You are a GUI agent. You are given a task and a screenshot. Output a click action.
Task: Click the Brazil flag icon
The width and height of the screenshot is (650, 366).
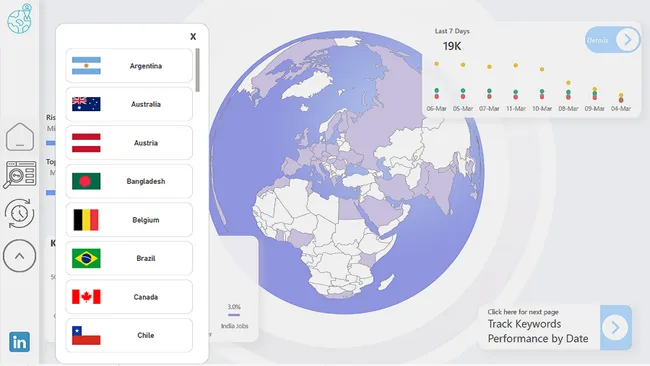coord(86,258)
